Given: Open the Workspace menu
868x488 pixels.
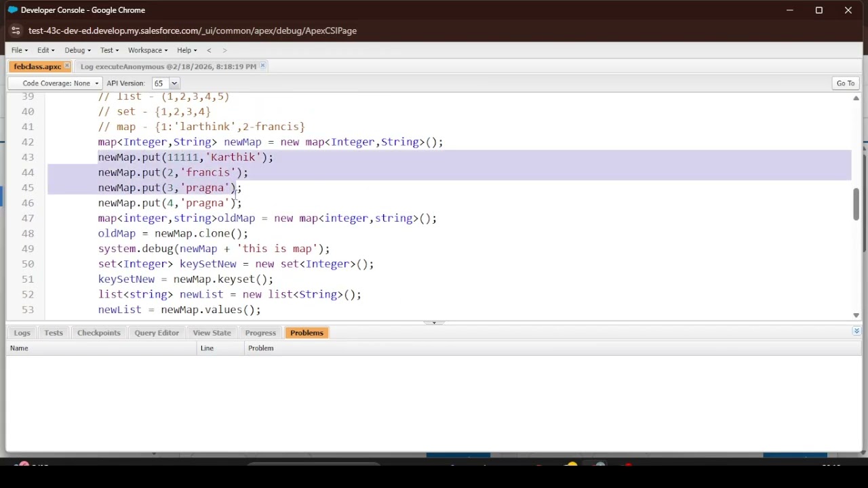Looking at the screenshot, I should coord(147,50).
